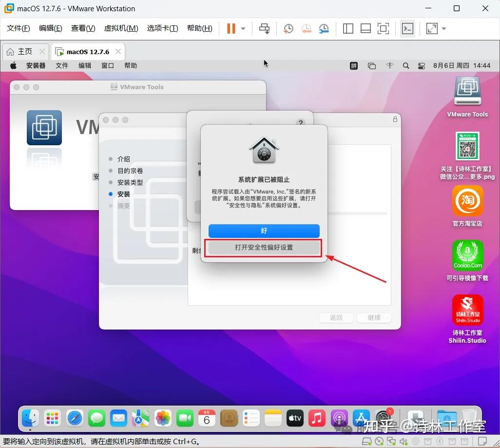
Task: Select the macOS 12.7.6 tab
Action: pos(88,52)
